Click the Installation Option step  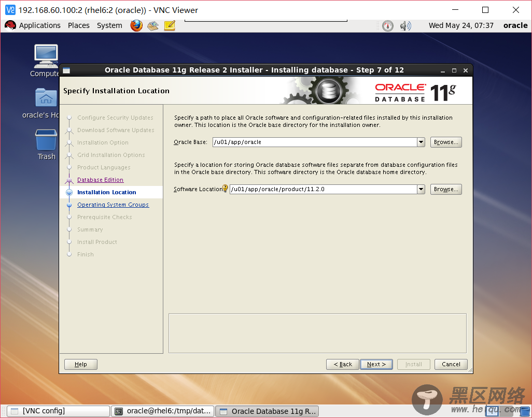pos(103,142)
